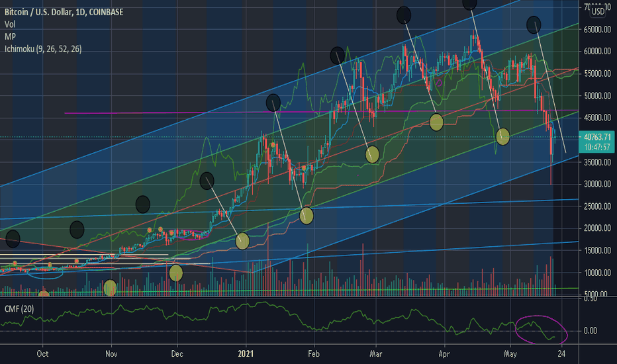Click the 2021 label on time axis

(x=246, y=354)
